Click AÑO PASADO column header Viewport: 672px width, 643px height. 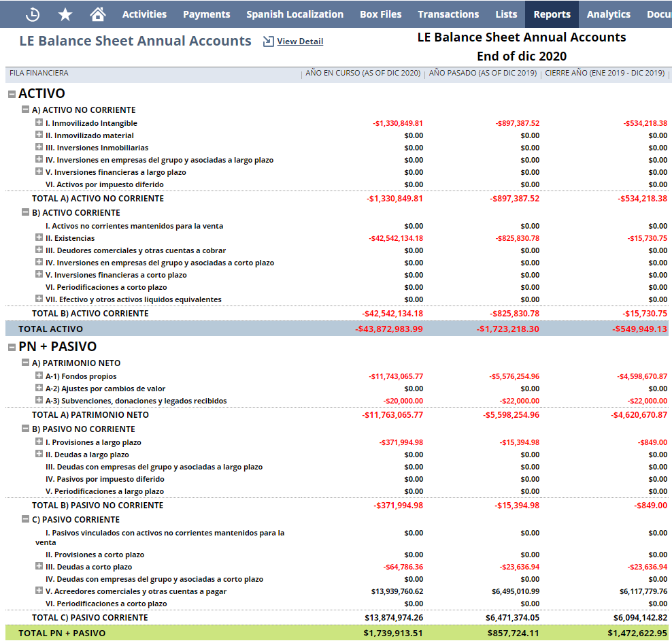483,73
